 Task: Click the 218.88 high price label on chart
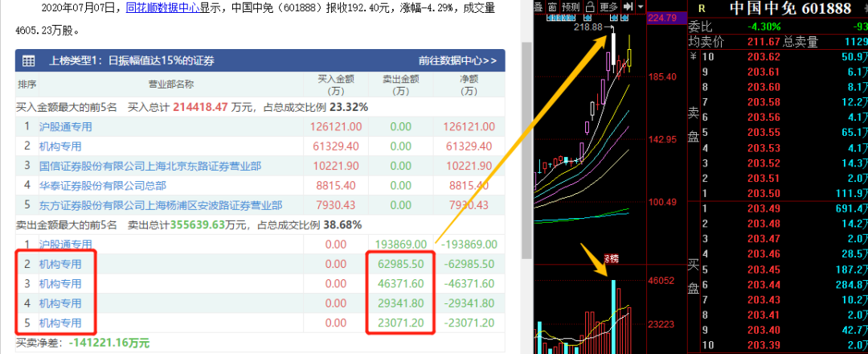(588, 27)
